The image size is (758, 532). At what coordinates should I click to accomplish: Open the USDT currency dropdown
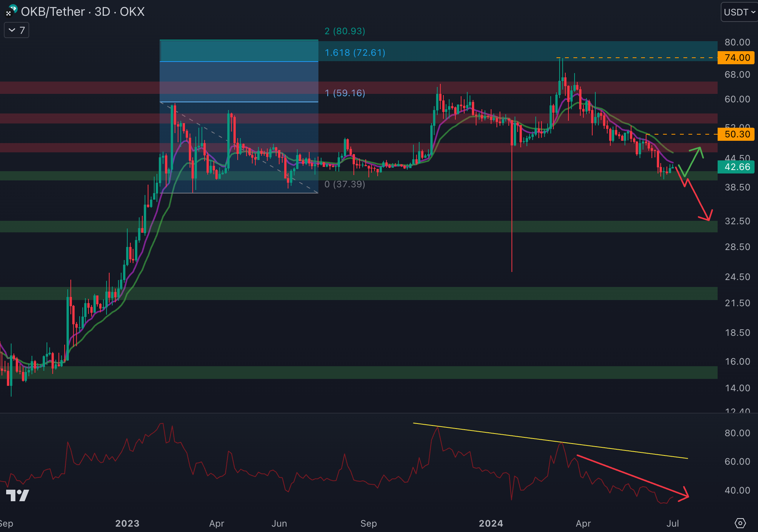739,12
